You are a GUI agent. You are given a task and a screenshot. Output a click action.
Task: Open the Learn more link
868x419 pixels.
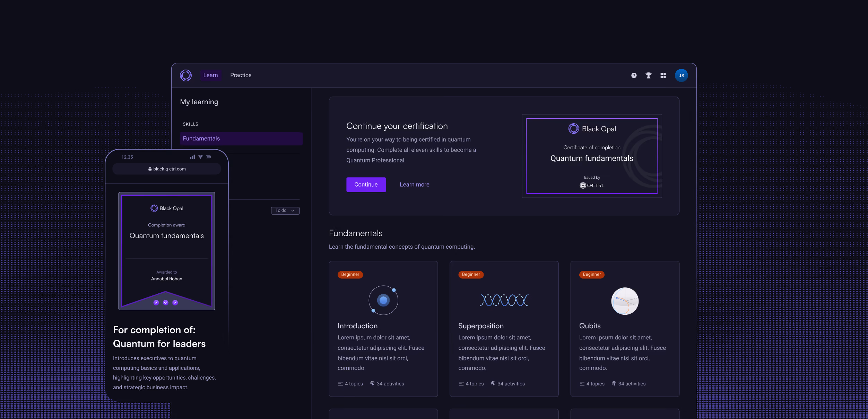(x=414, y=185)
